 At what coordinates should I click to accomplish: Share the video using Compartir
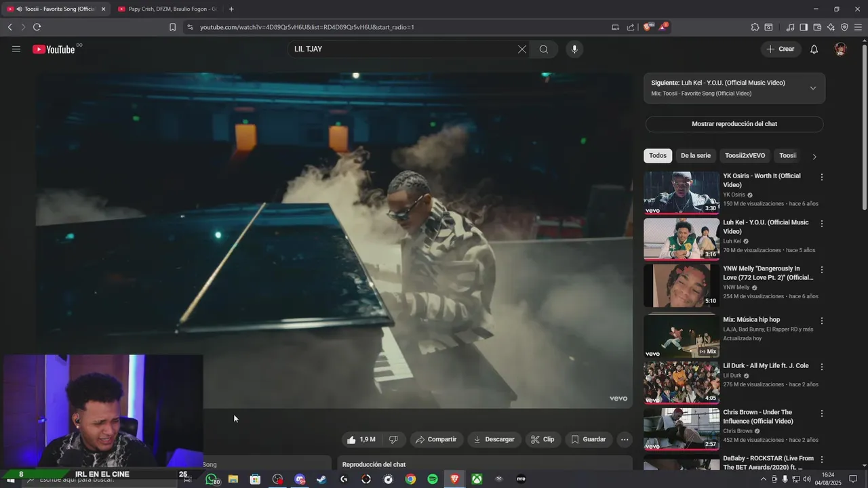point(436,439)
